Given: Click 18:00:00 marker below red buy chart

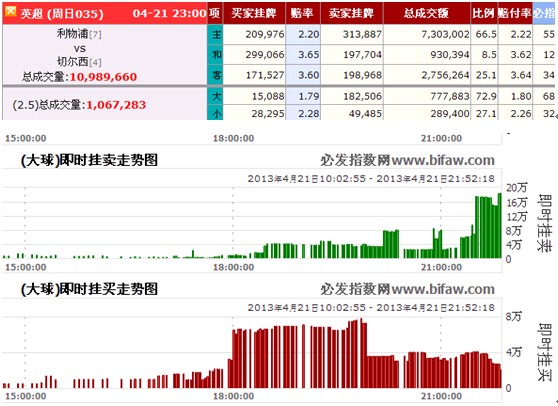Looking at the screenshot, I should (233, 396).
